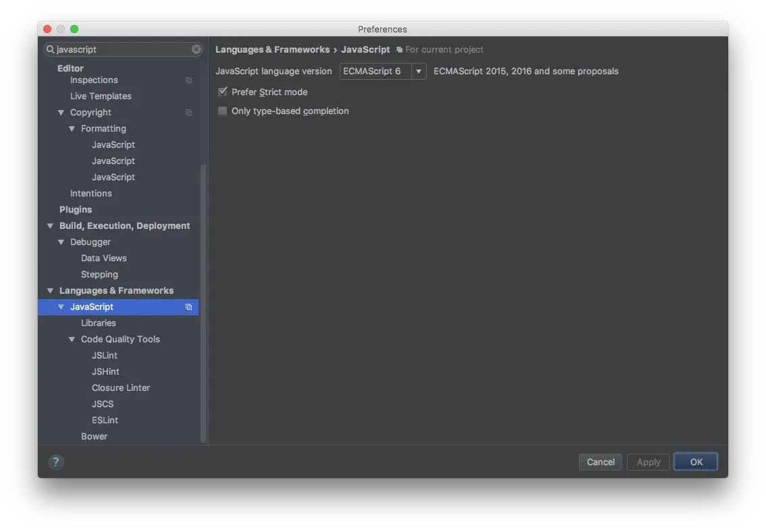Screen dimensions: 766x532
Task: Click the Cancel button
Action: coord(600,462)
